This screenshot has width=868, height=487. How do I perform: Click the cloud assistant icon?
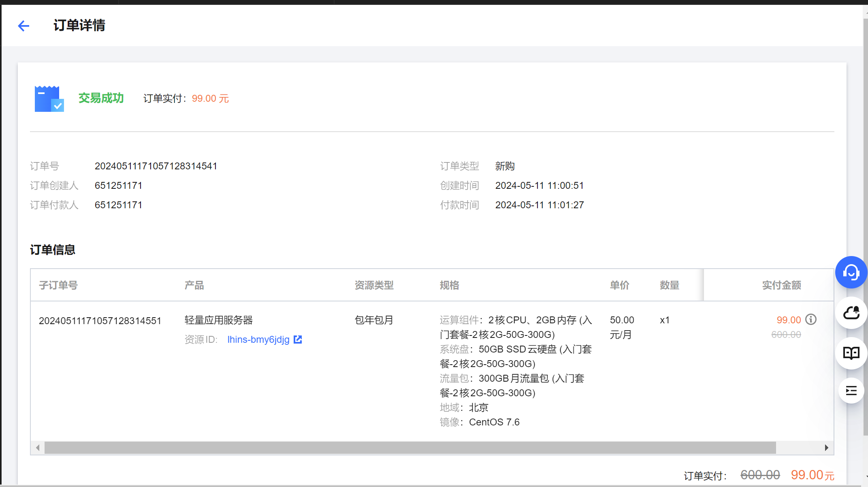tap(851, 313)
